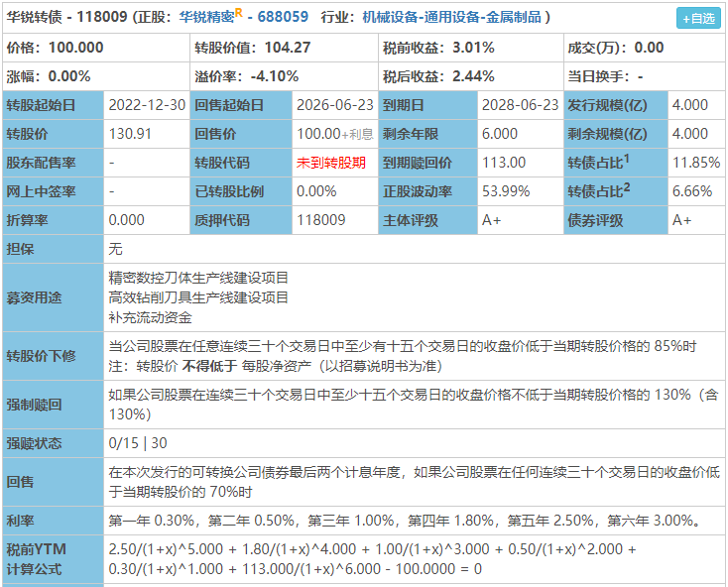Select the YTM formula text
Screen dimensions: 728x587
coord(372,559)
